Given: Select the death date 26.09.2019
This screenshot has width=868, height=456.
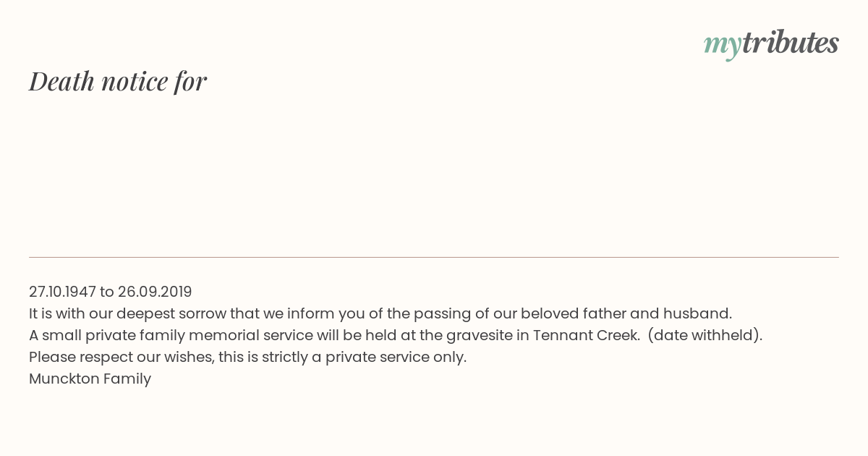Looking at the screenshot, I should coord(155,292).
